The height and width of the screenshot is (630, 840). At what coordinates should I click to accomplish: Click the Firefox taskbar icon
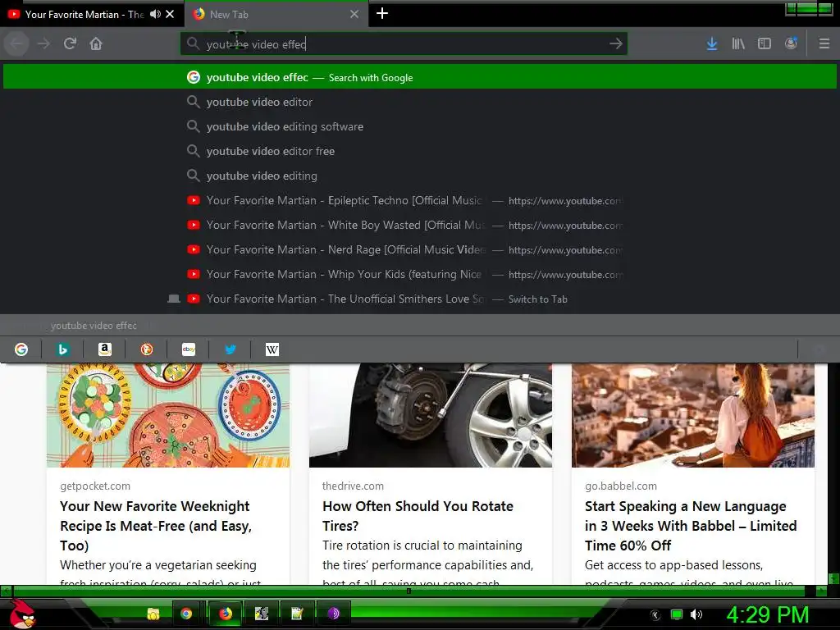[226, 614]
